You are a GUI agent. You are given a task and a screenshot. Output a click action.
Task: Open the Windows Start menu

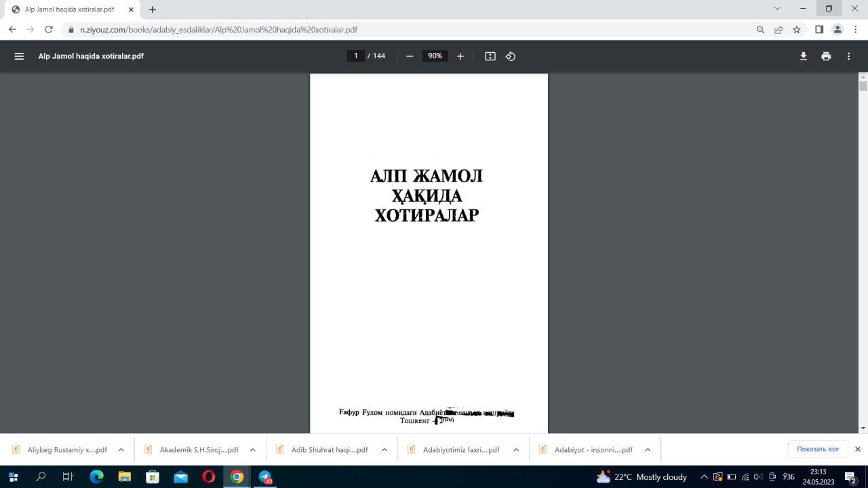(x=13, y=476)
